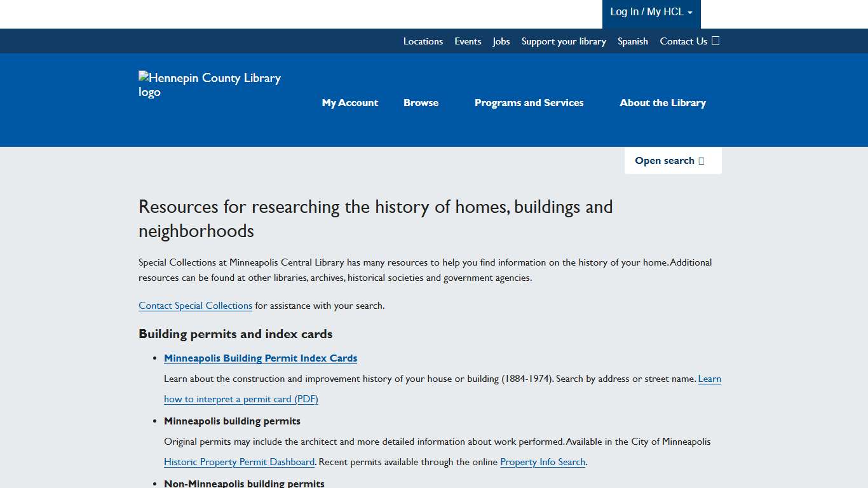Image resolution: width=868 pixels, height=488 pixels.
Task: Visit the Historic Property Permit Dashboard
Action: [x=239, y=462]
